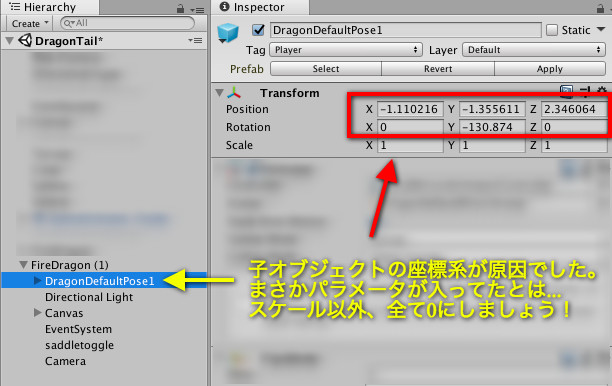
Task: Select Directional Light in the Hierarchy
Action: 89,297
